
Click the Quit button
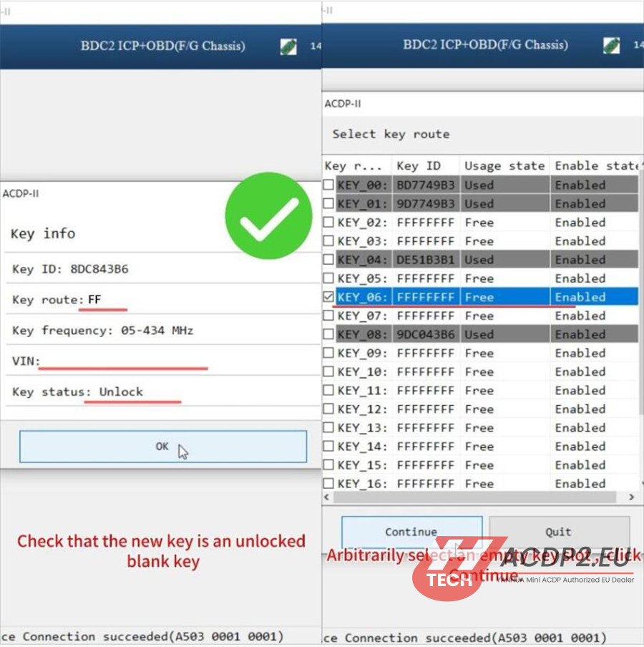[x=558, y=532]
